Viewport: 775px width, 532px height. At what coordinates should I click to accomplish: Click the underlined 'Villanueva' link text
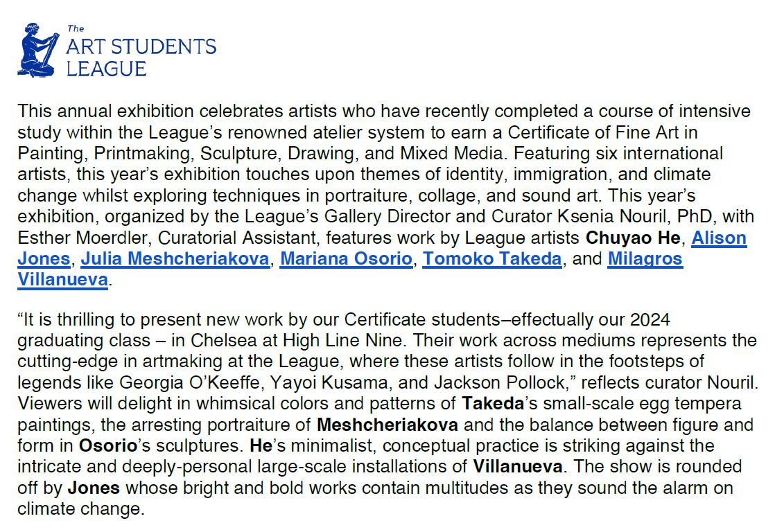(63, 279)
